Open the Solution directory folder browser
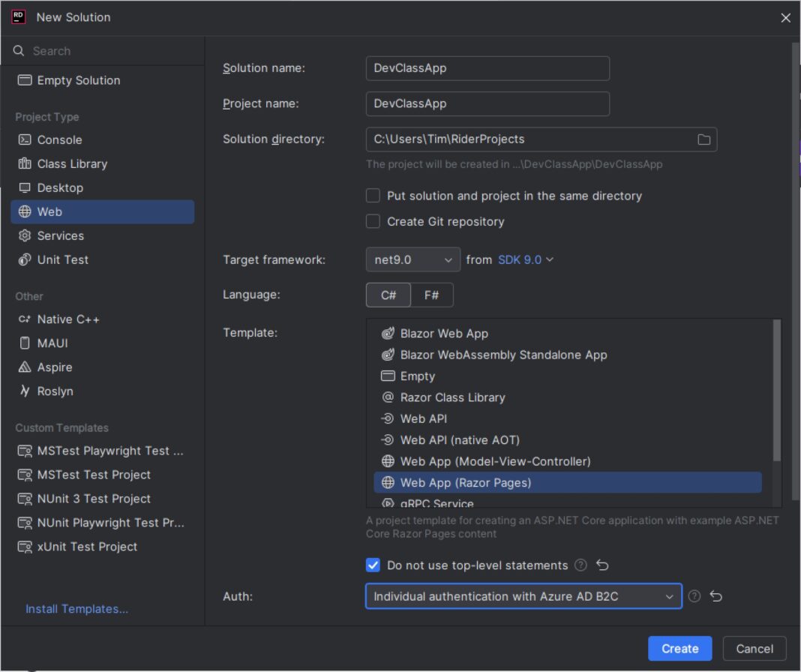This screenshot has width=801, height=672. pyautogui.click(x=703, y=139)
